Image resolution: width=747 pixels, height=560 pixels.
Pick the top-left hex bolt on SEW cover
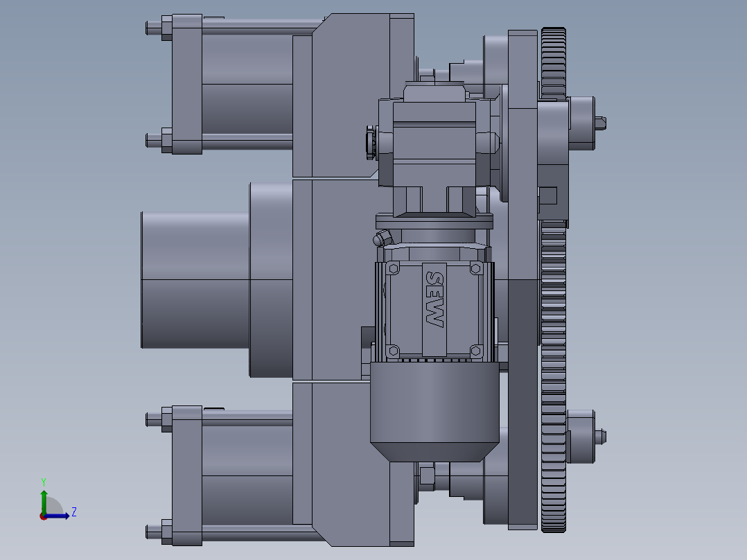pos(394,269)
